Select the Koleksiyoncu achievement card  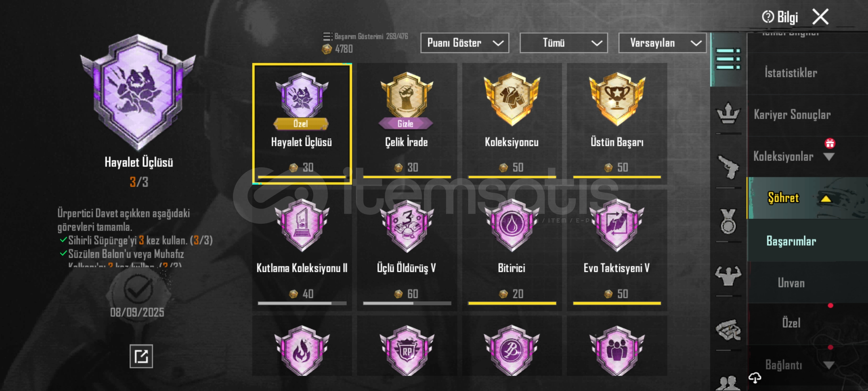pos(512,123)
